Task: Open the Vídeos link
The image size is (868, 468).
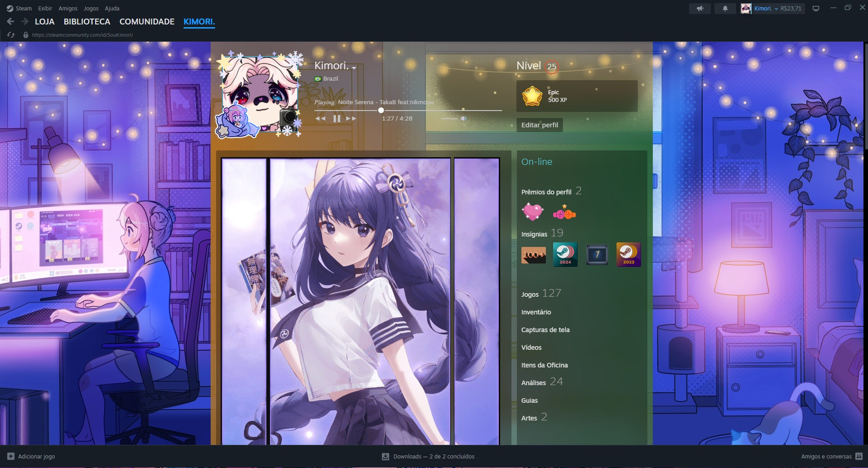Action: pyautogui.click(x=531, y=347)
